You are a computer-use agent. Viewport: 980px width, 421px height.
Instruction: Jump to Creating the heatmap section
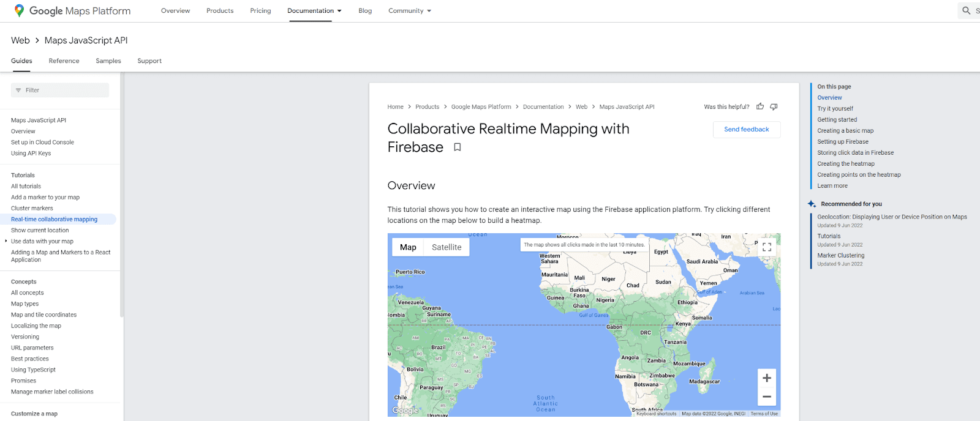[x=846, y=164]
